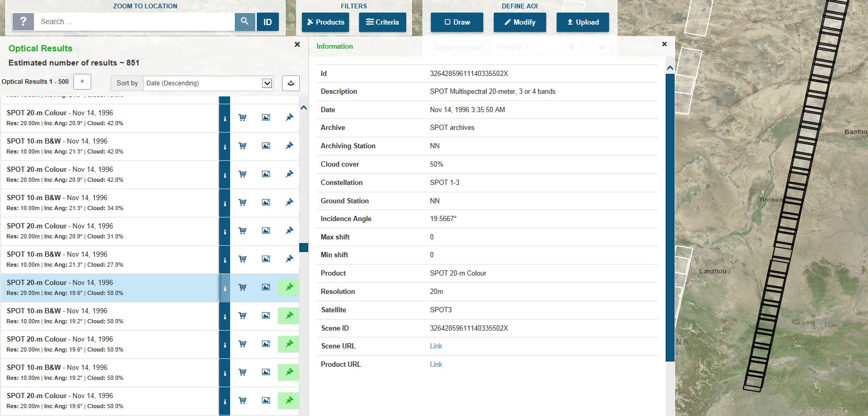Viewport: 868px width, 416px height.
Task: Open the Product URL Link
Action: [436, 364]
